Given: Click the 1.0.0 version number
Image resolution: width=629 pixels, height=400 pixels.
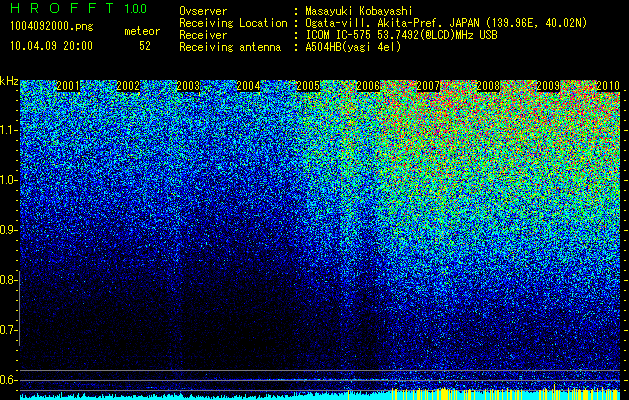Looking at the screenshot, I should 136,8.
